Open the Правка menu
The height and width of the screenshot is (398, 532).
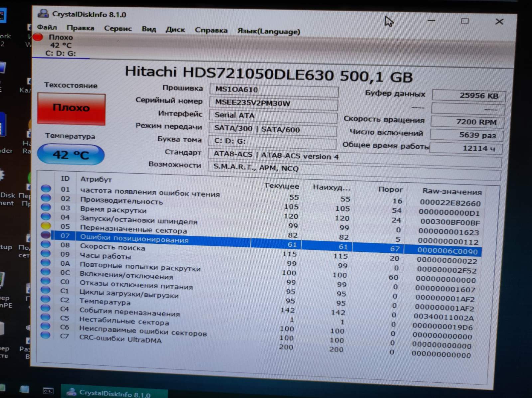click(80, 28)
